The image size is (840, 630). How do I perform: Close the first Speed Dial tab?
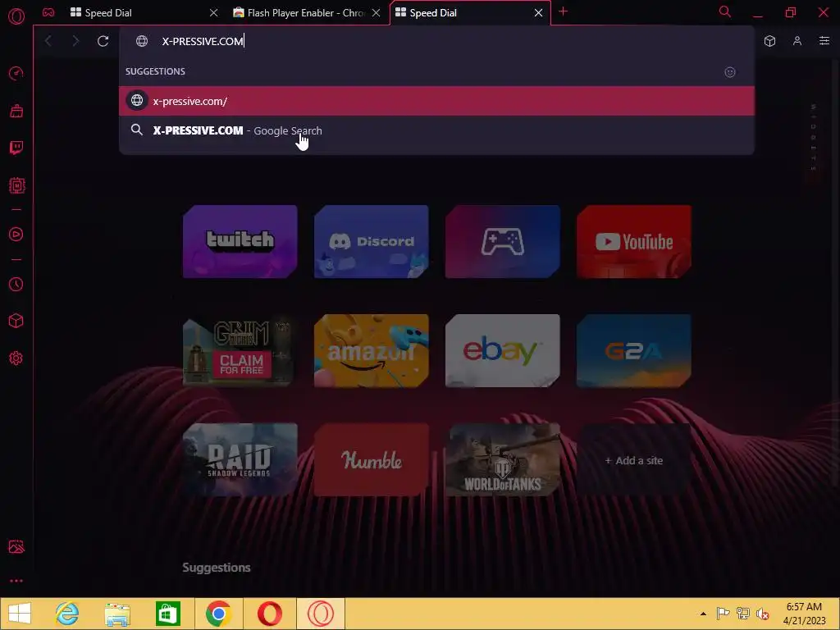coord(214,13)
